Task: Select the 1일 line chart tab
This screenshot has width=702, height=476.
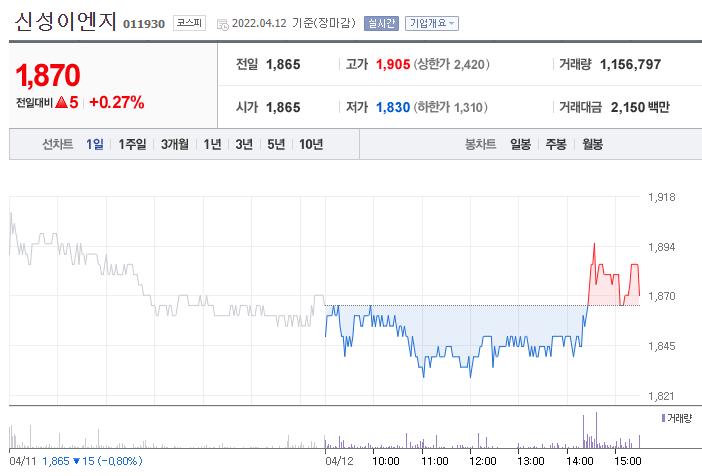Action: point(94,144)
